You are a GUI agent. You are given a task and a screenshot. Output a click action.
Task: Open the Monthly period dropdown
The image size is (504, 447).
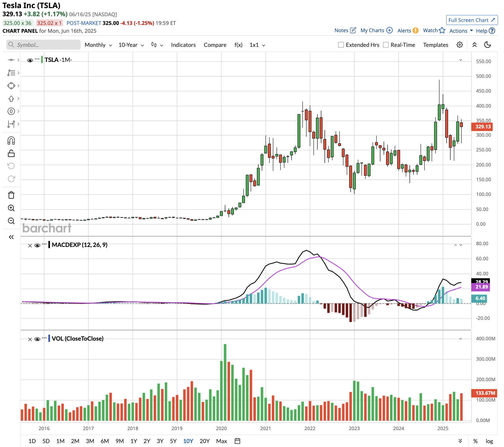(98, 45)
